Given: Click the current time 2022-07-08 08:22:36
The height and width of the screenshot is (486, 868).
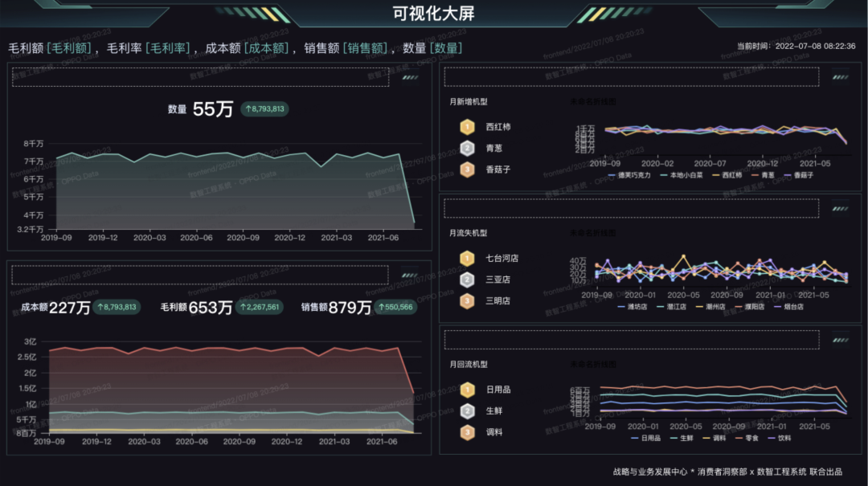Looking at the screenshot, I should click(816, 46).
